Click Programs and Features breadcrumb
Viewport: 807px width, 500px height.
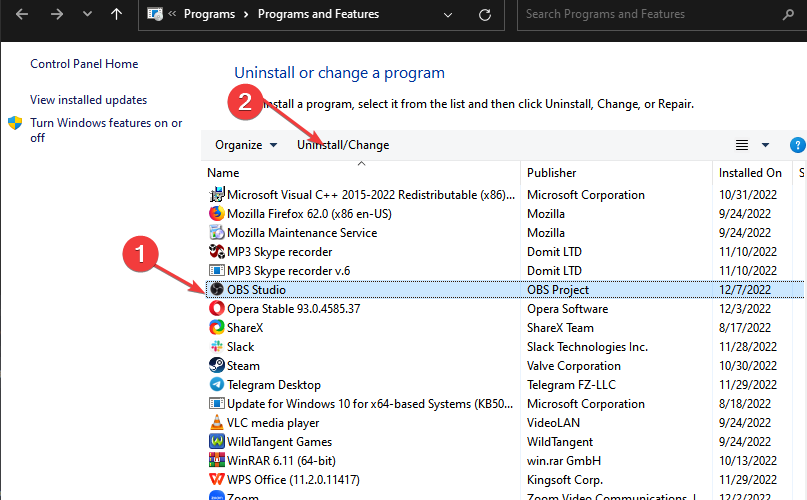[318, 14]
